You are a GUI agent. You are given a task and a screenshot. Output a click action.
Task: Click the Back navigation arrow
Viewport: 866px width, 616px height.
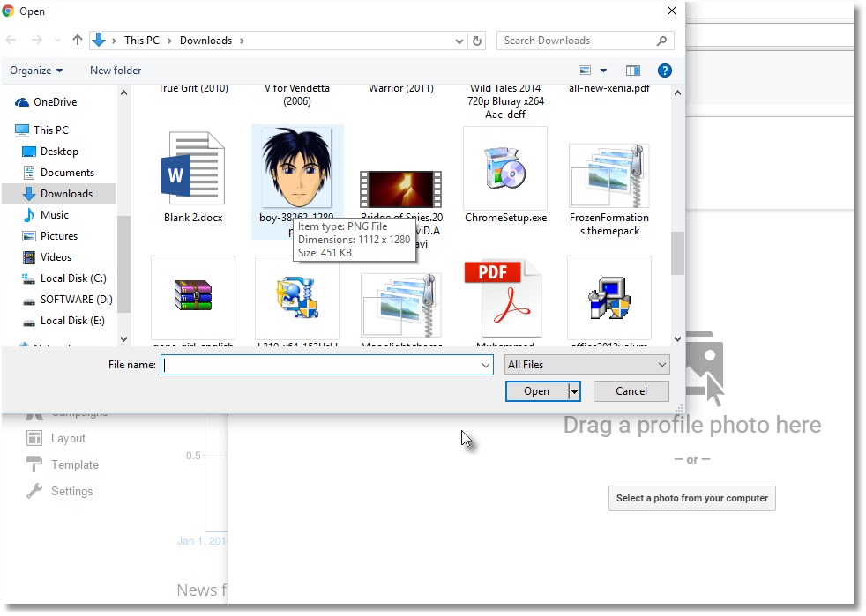pos(11,41)
